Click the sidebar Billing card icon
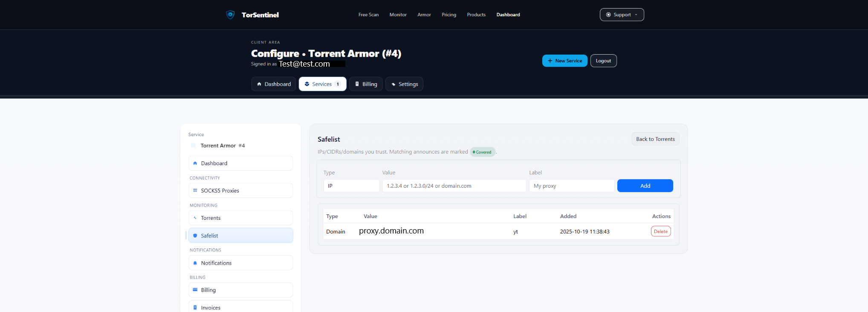 195,290
